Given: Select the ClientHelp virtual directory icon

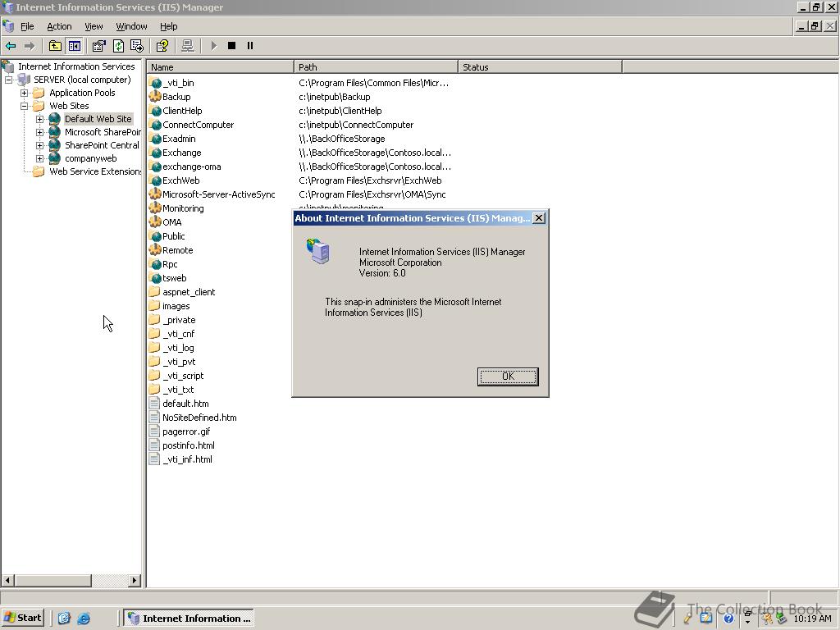Looking at the screenshot, I should coord(155,111).
